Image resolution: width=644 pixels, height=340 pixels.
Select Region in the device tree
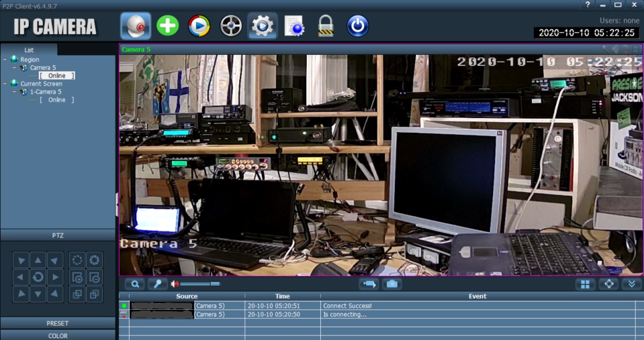(x=30, y=60)
